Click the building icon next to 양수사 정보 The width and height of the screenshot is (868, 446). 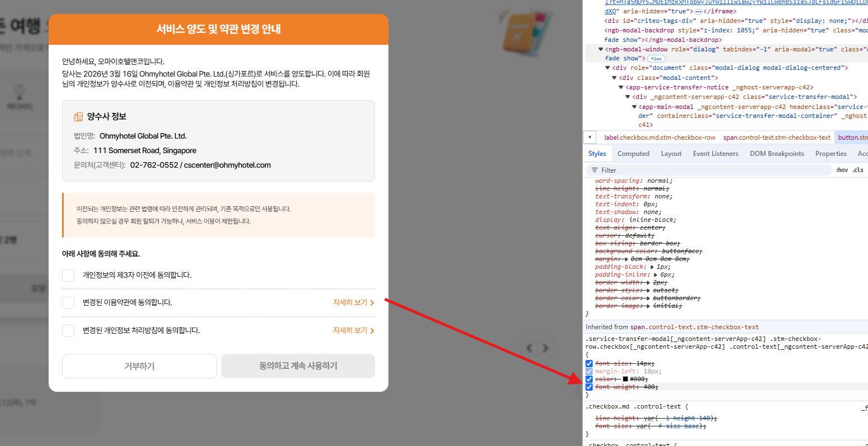[x=78, y=117]
